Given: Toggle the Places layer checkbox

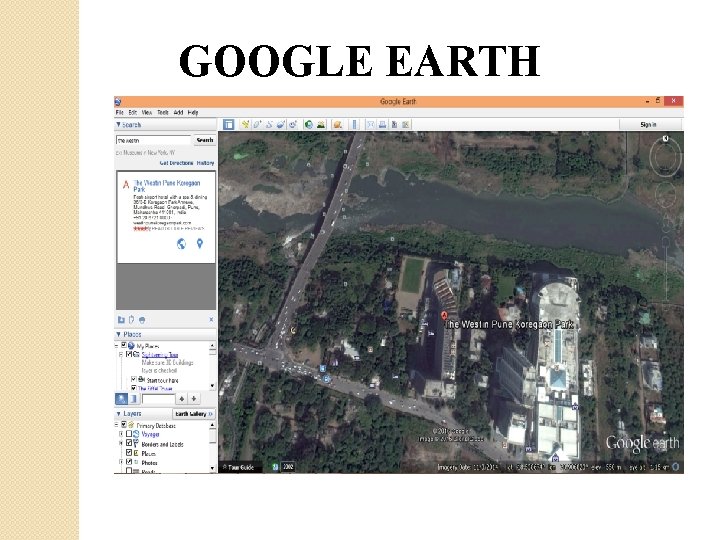Looking at the screenshot, I should click(x=129, y=453).
